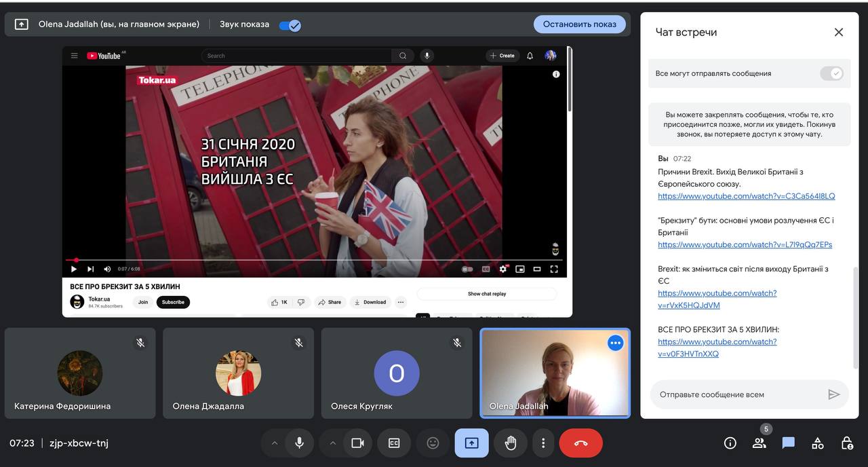Toggle YouTube autoplay switch

coord(467,269)
